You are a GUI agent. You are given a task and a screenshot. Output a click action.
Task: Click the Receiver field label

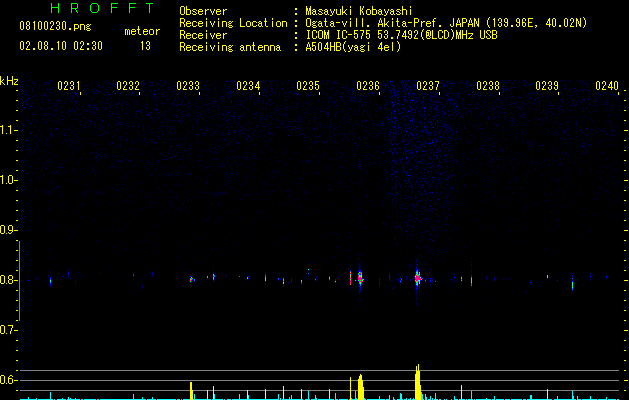click(203, 35)
